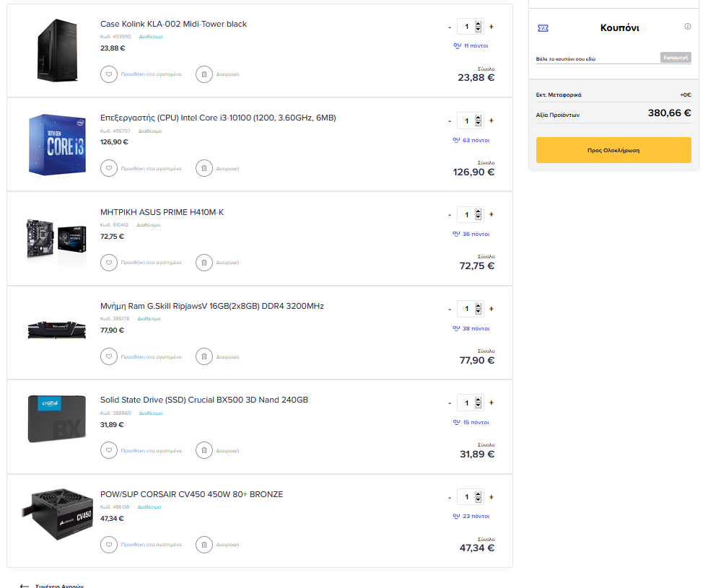
Task: Favorite the ASUS PRIME H410M-K motherboard
Action: (109, 262)
